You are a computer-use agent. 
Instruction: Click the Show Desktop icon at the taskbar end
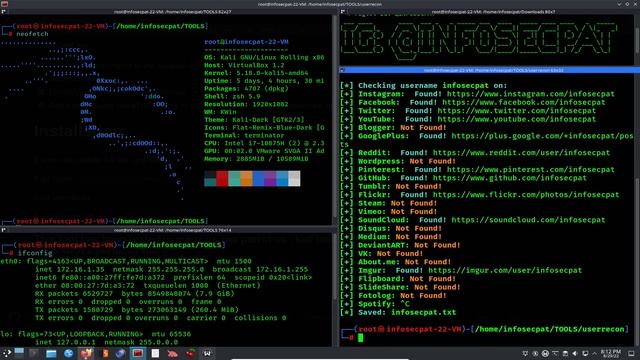[x=631, y=353]
